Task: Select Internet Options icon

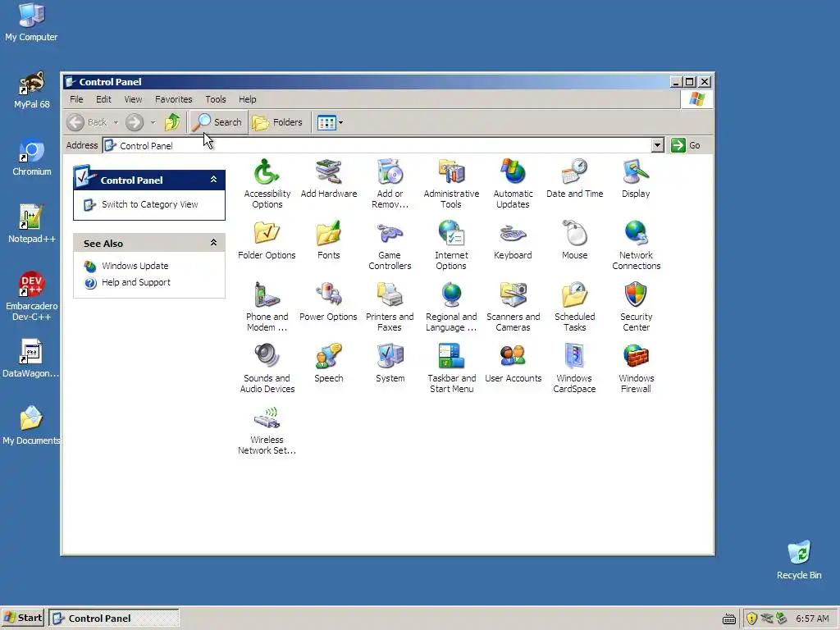Action: [451, 245]
